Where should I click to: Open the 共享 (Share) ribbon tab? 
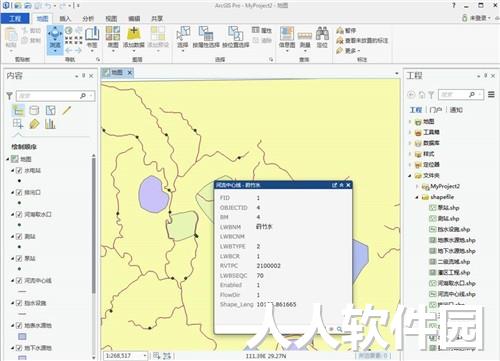click(157, 19)
